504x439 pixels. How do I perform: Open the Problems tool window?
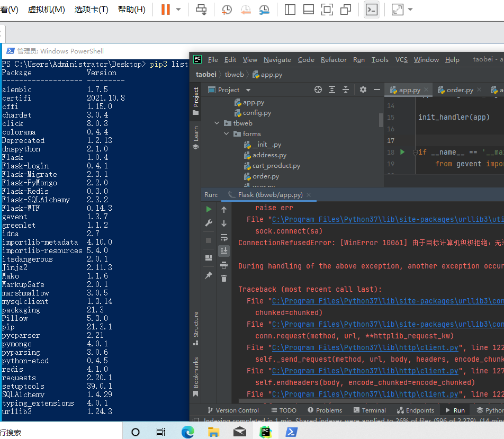click(325, 410)
